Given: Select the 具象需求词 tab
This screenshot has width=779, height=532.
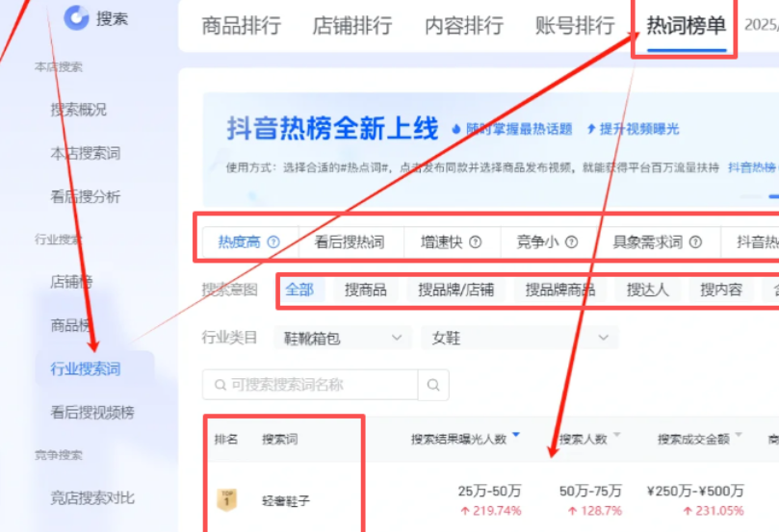Looking at the screenshot, I should click(x=658, y=242).
